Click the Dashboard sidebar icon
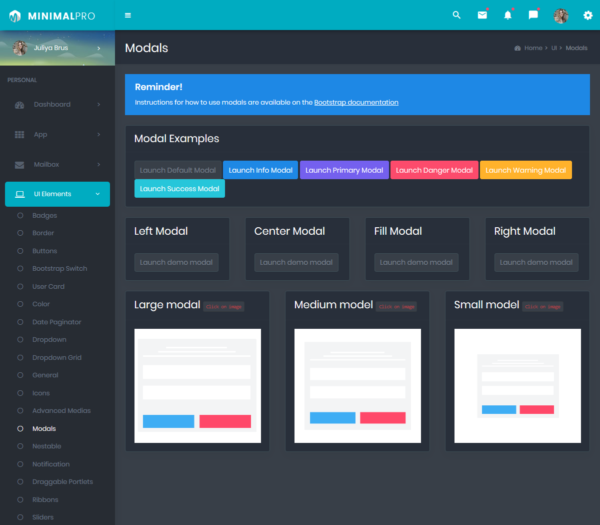This screenshot has width=600, height=525. point(20,105)
